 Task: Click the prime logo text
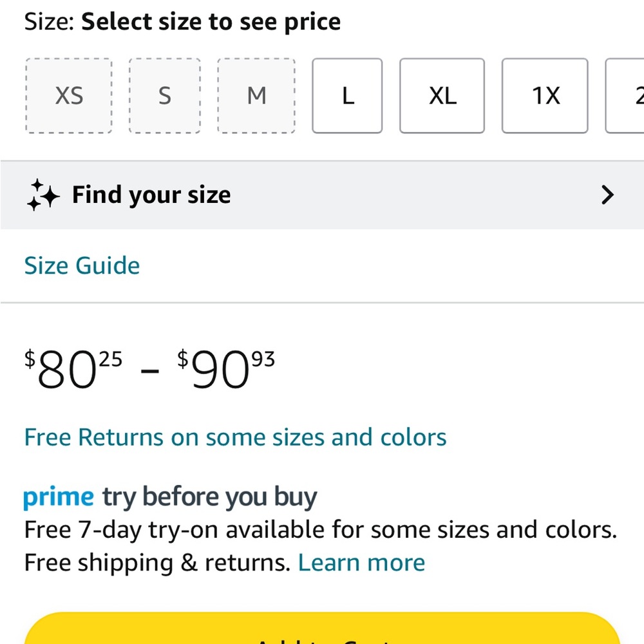(x=59, y=497)
